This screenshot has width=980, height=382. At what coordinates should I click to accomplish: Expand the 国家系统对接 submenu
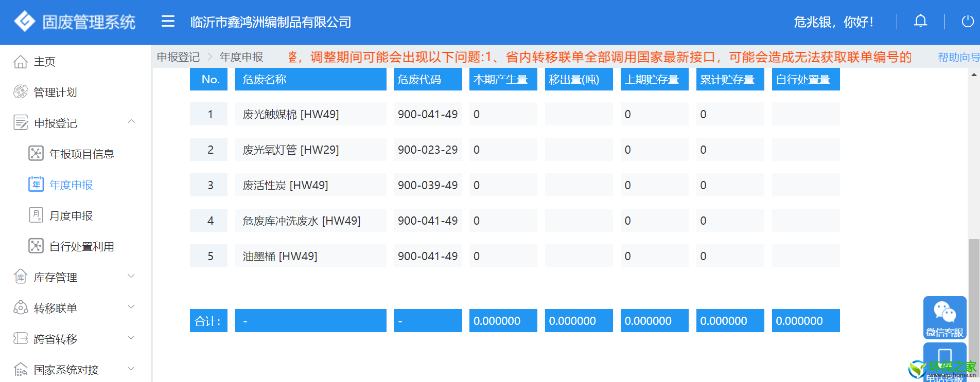[131, 369]
